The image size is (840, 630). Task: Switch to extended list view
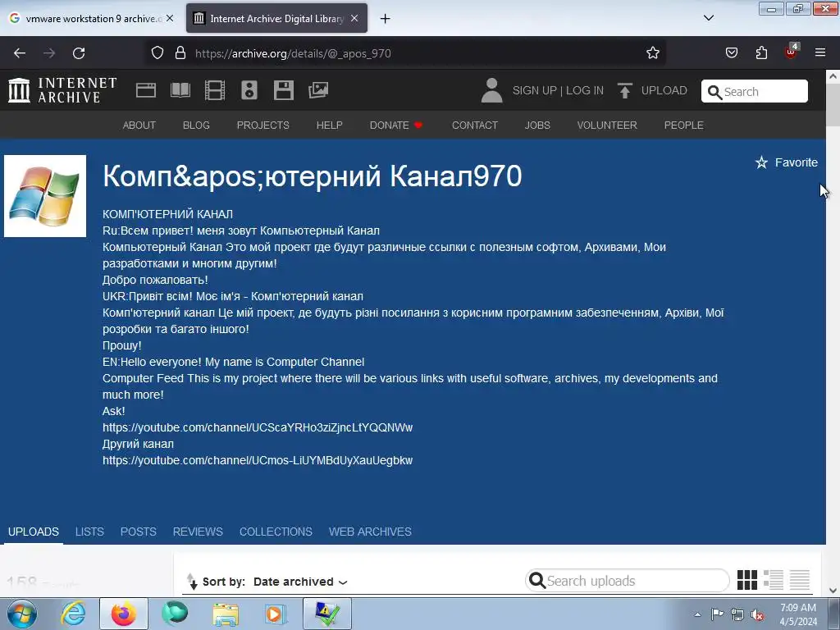[x=773, y=580]
